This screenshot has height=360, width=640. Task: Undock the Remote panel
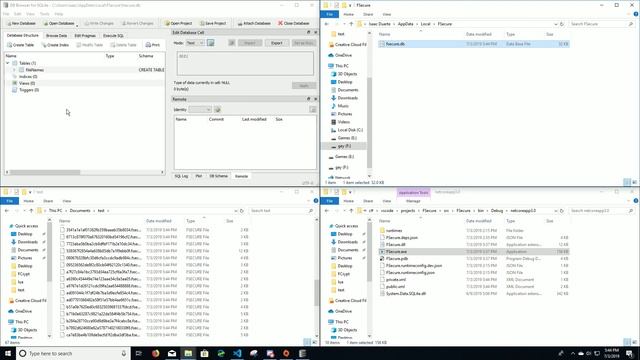(x=309, y=99)
